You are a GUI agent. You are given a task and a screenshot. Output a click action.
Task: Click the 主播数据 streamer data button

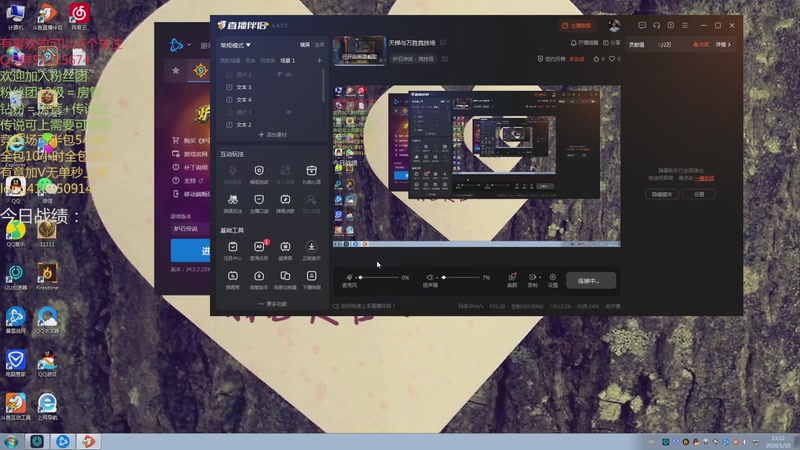click(x=577, y=26)
